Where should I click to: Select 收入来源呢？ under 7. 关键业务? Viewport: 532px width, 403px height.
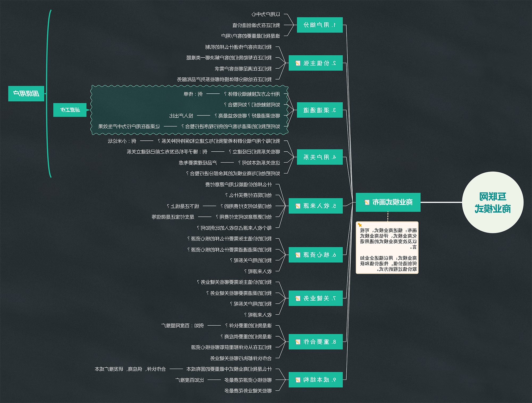pyautogui.click(x=258, y=315)
